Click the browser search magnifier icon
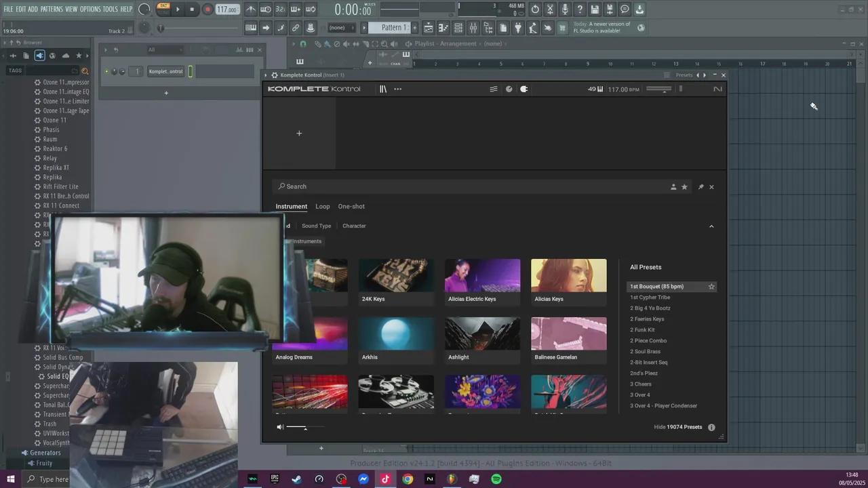The image size is (868, 488). pos(85,70)
